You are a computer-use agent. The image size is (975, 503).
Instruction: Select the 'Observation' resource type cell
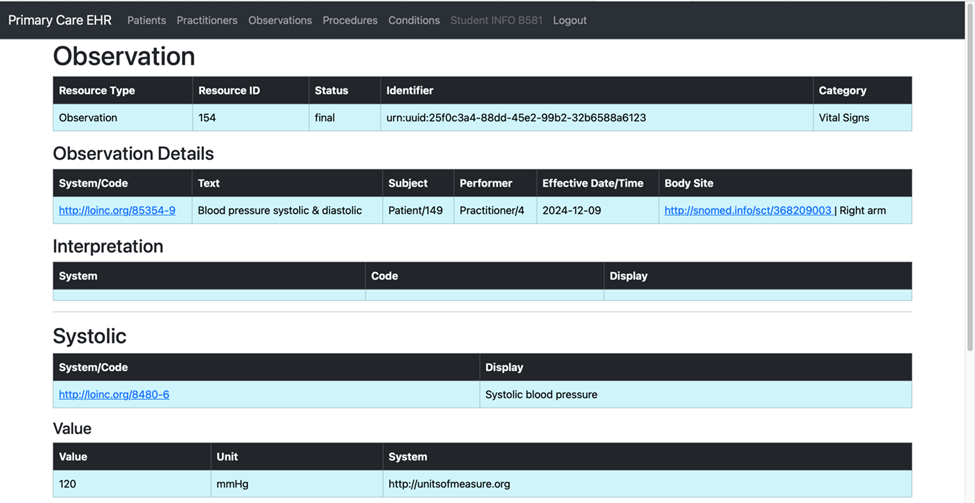pos(123,118)
